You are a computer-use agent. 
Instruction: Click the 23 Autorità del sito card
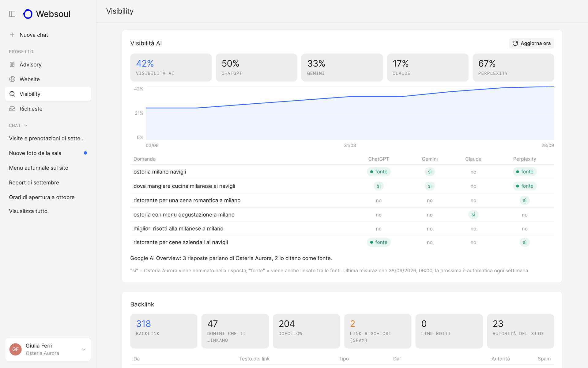coord(520,331)
